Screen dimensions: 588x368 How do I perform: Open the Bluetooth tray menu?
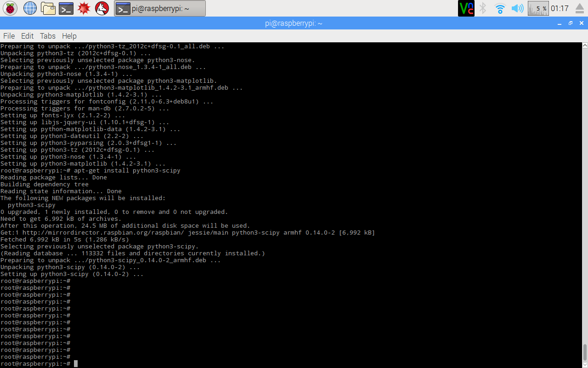[483, 8]
